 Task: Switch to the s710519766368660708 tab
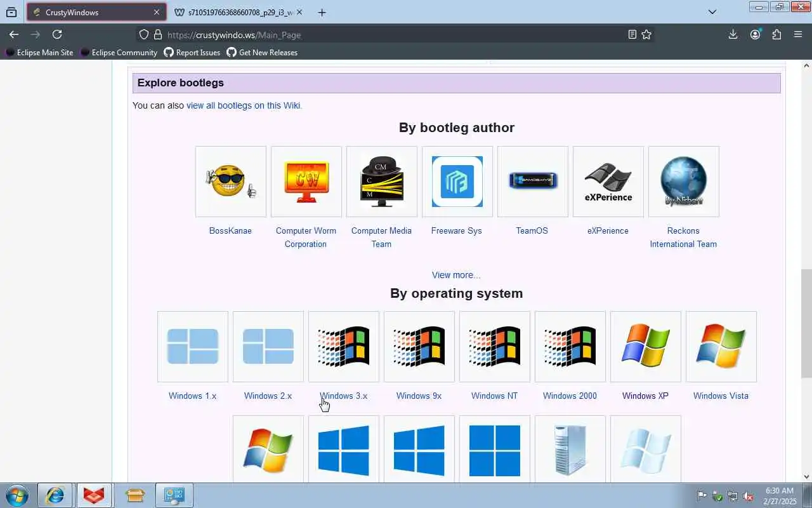click(x=238, y=12)
